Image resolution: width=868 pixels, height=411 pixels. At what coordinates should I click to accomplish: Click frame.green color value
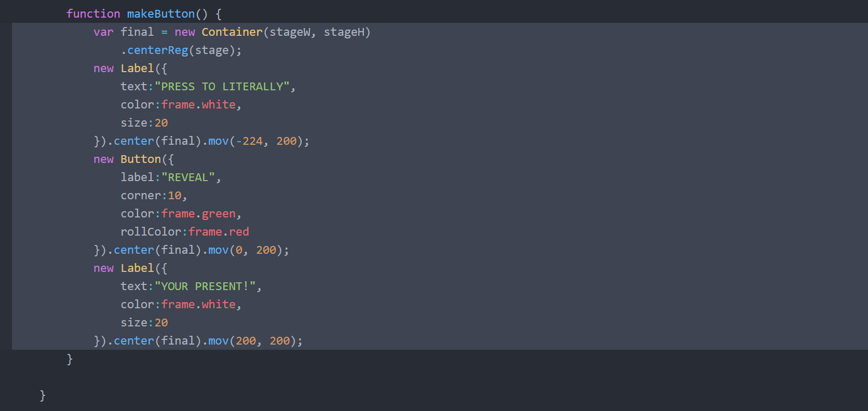coord(198,214)
